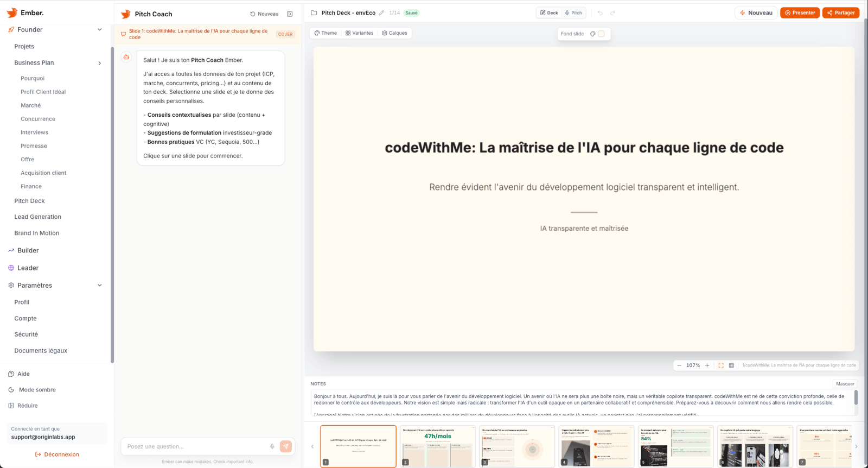Screen dimensions: 868x468
Task: Select slide 4 thumbnail
Action: click(x=596, y=446)
